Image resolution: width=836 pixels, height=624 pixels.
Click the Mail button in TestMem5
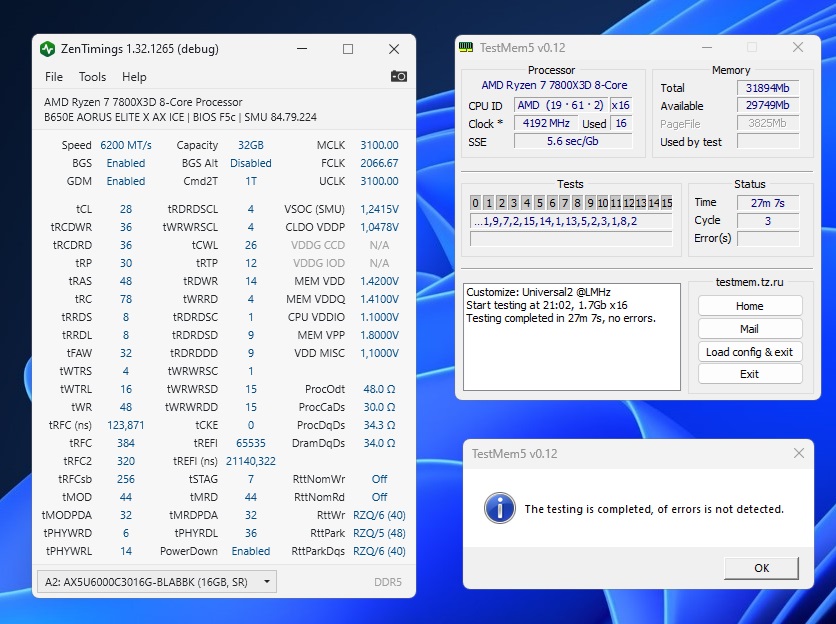pyautogui.click(x=749, y=329)
